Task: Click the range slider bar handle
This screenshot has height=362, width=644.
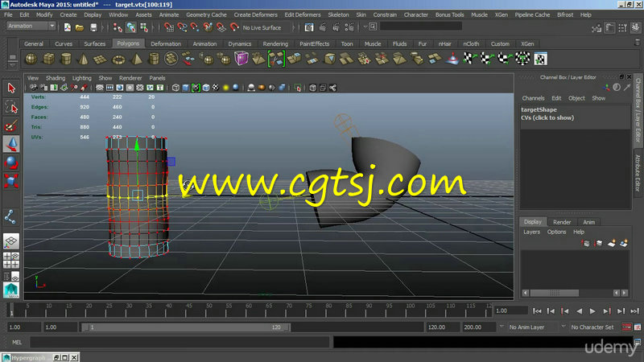Action: click(x=185, y=327)
